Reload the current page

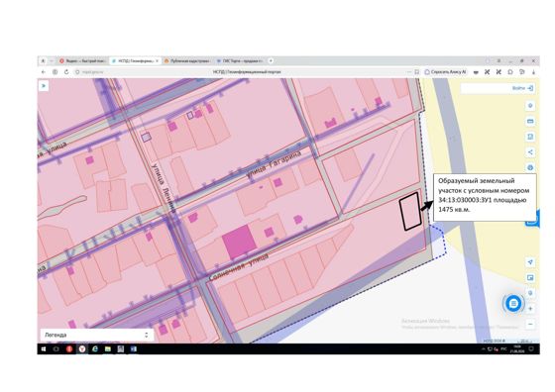tap(66, 71)
